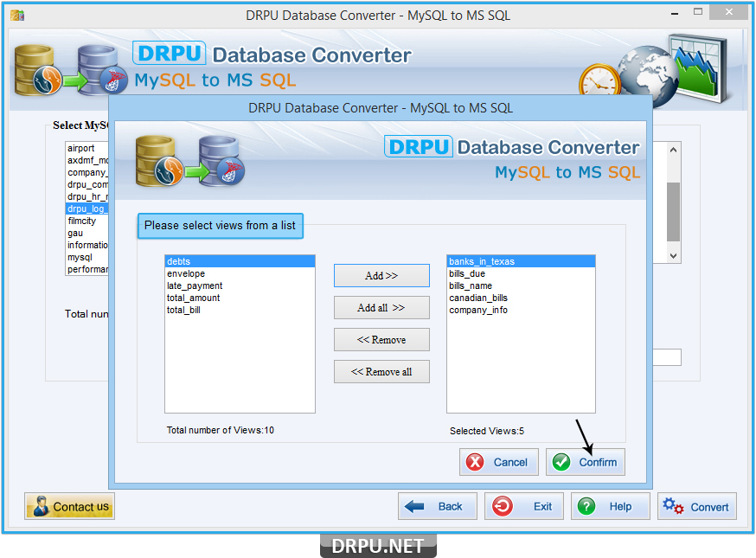Screen dimensions: 756x558
Task: Maximize the DRPU Database Converter window
Action: pyautogui.click(x=698, y=12)
